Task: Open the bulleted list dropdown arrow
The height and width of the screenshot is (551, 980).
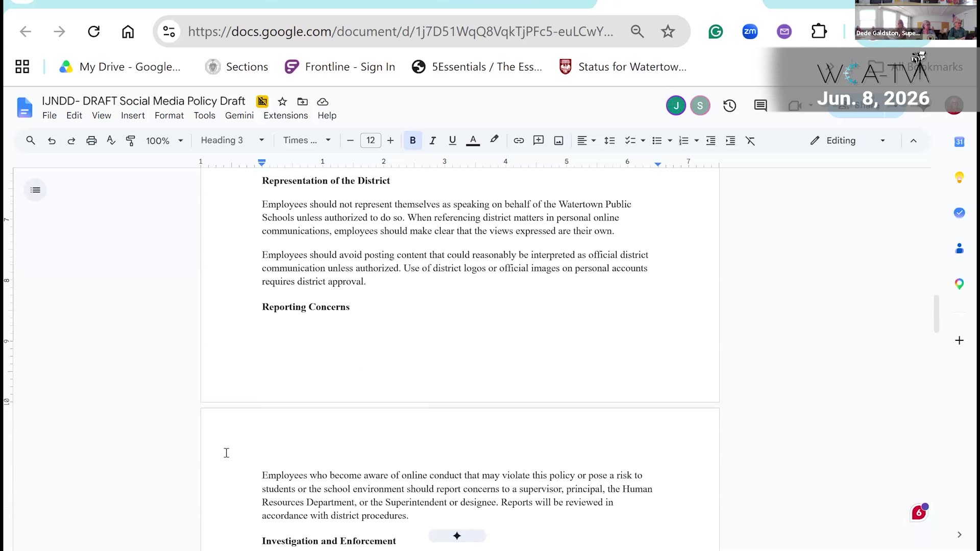Action: (x=670, y=141)
